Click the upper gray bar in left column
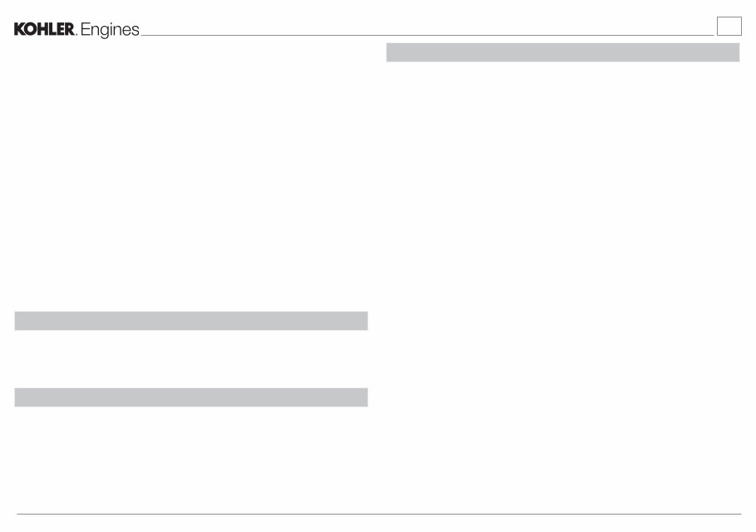The height and width of the screenshot is (532, 756). pos(191,321)
